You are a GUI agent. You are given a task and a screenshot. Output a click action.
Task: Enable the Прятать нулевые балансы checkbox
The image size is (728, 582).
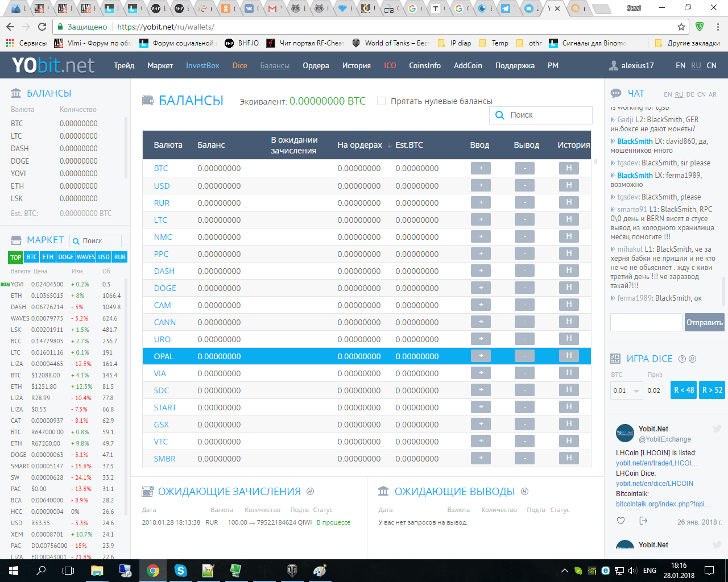point(382,101)
